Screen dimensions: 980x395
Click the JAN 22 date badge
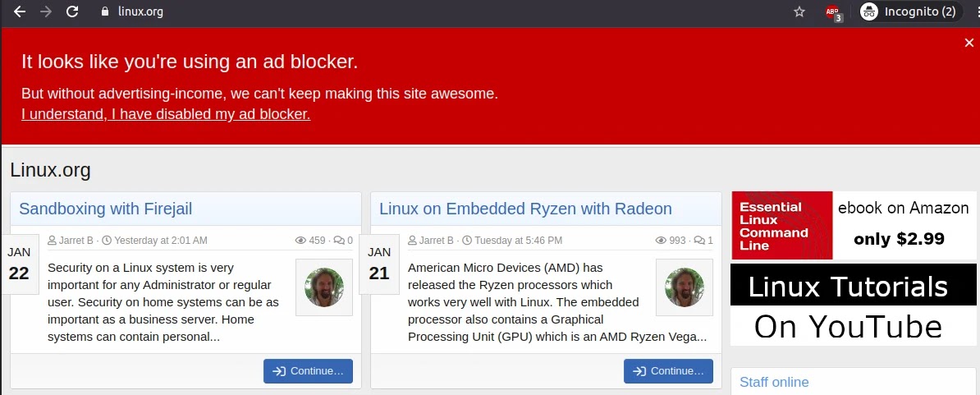click(x=19, y=264)
